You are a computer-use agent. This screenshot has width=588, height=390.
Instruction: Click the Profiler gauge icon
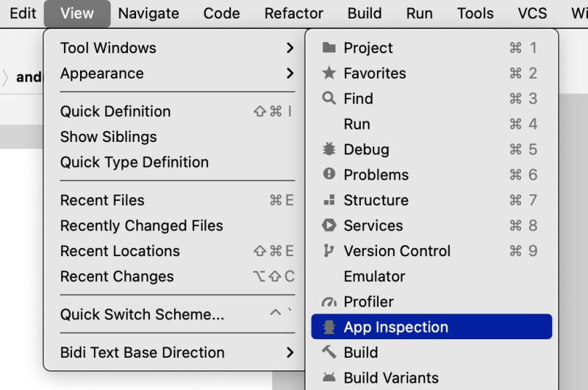pos(329,302)
